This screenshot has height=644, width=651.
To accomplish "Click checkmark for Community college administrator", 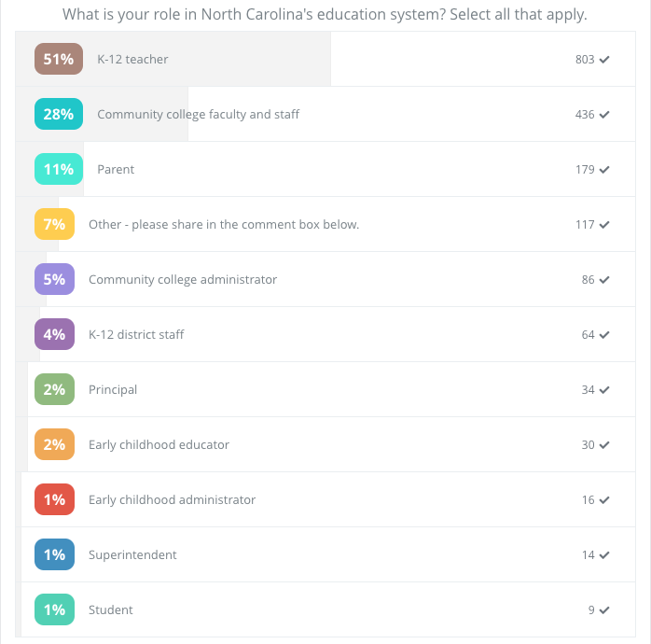I will pos(604,280).
